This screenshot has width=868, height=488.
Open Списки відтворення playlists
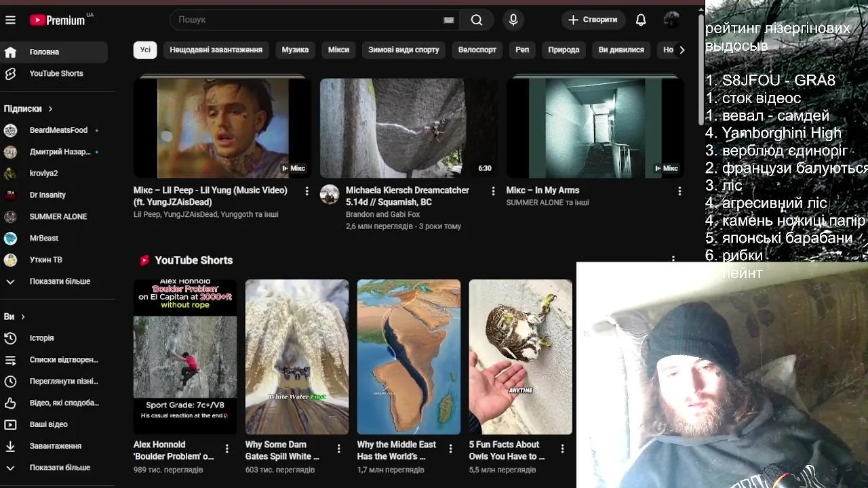click(54, 359)
